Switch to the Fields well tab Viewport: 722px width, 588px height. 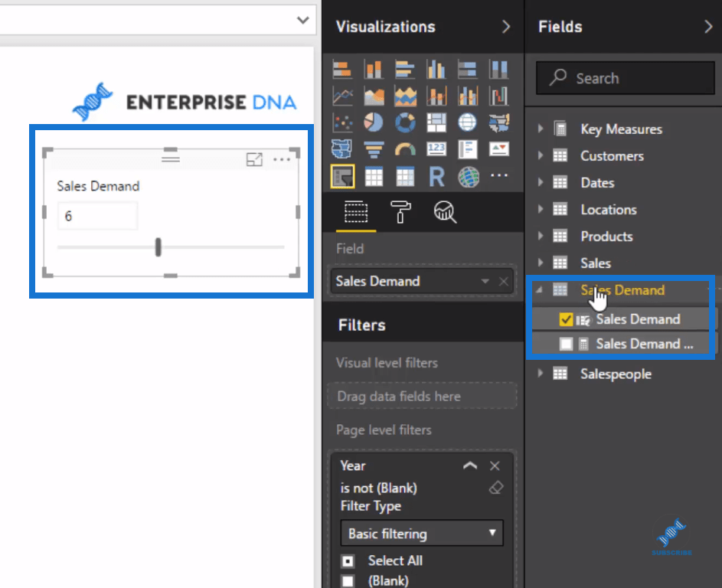[356, 212]
